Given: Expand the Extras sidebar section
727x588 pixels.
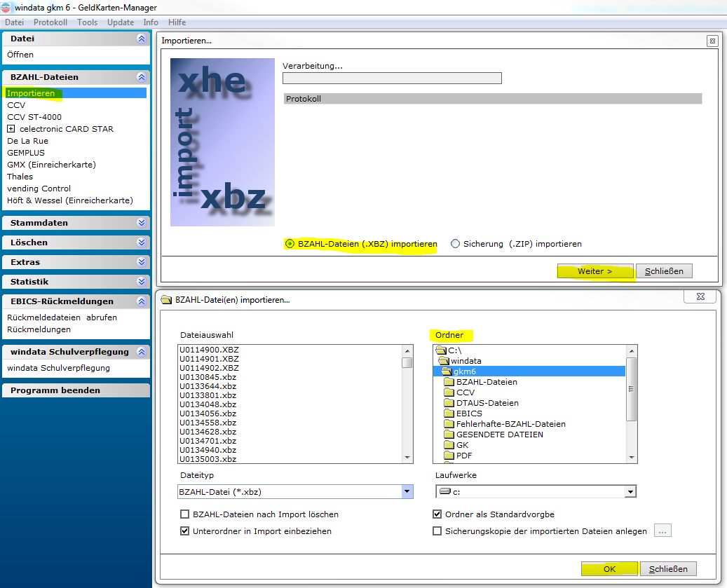Looking at the screenshot, I should tap(142, 262).
